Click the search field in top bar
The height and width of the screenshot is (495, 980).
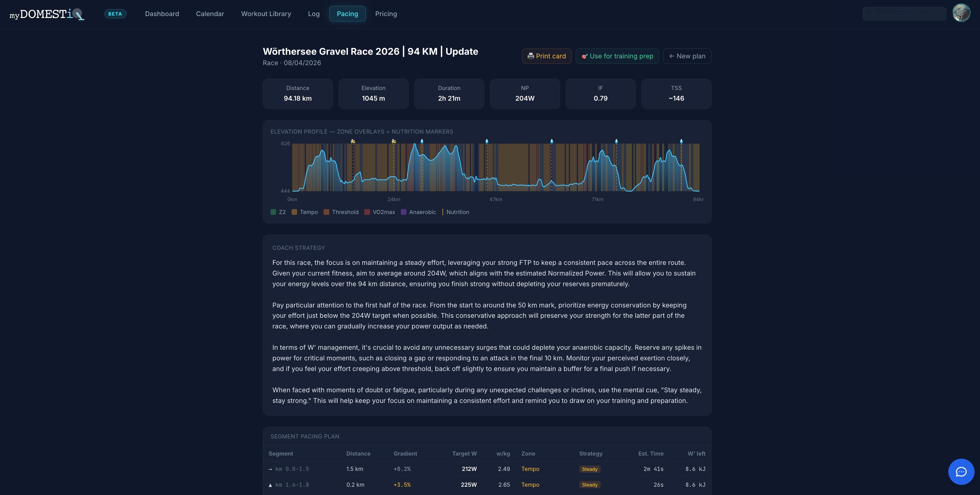904,14
